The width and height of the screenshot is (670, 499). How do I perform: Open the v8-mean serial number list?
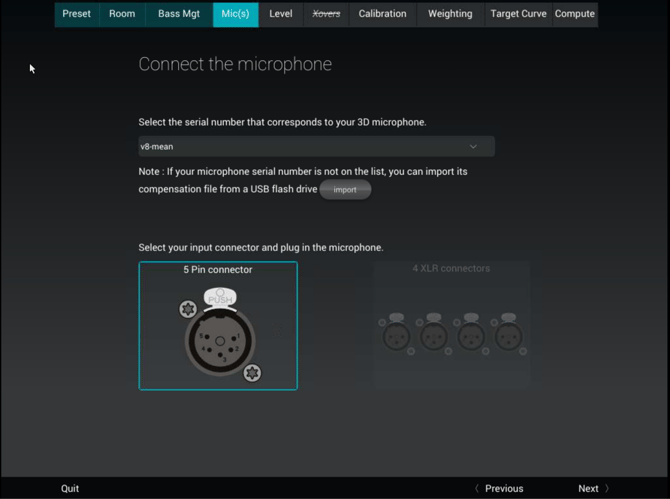[x=315, y=147]
